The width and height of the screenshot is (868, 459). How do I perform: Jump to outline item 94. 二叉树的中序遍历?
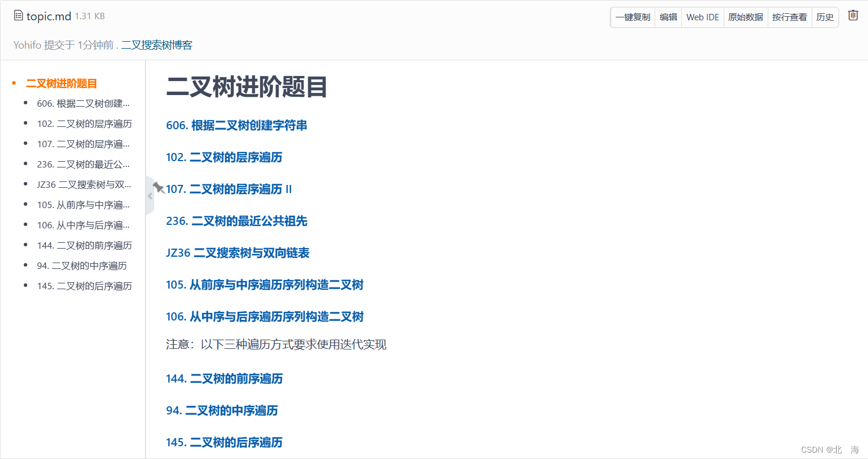point(82,265)
